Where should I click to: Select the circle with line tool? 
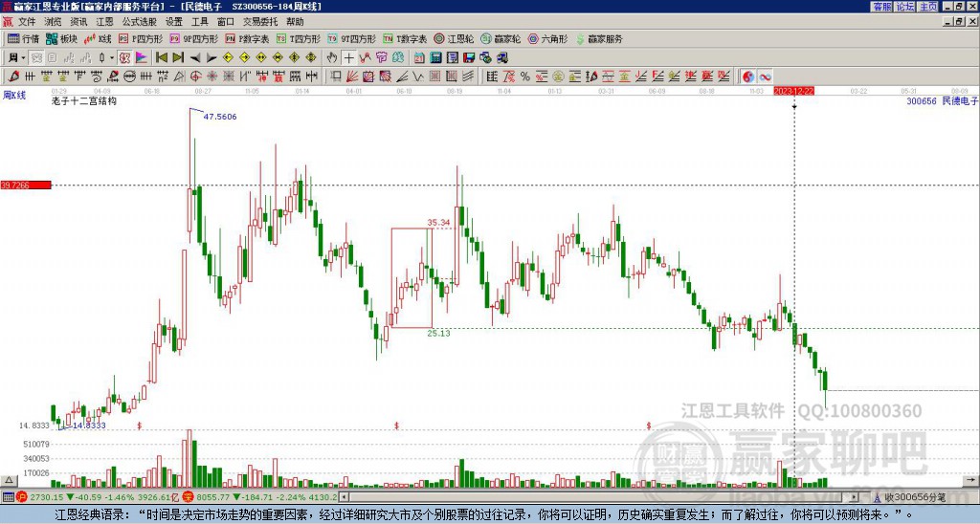pos(129,76)
